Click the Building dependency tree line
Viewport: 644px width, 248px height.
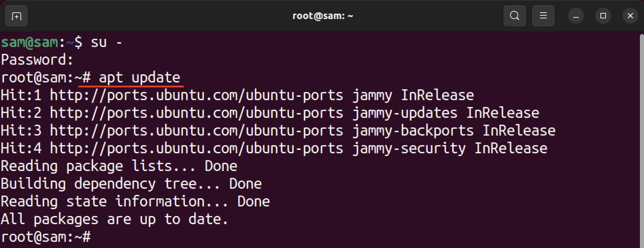(131, 184)
